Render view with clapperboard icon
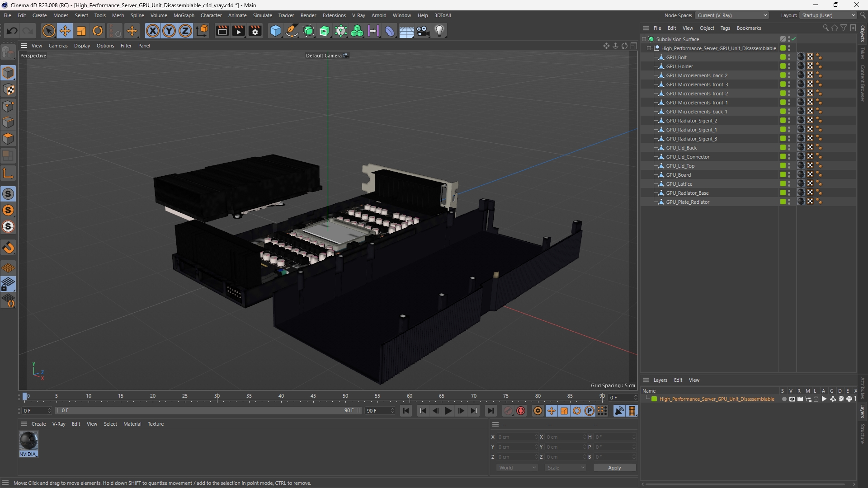 click(x=222, y=31)
